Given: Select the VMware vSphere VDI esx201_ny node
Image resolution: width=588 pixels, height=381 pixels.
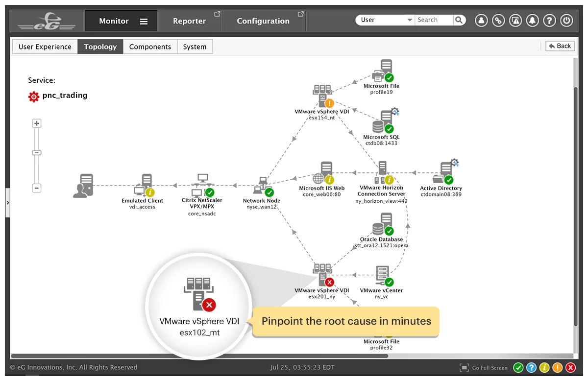Looking at the screenshot, I should point(323,275).
